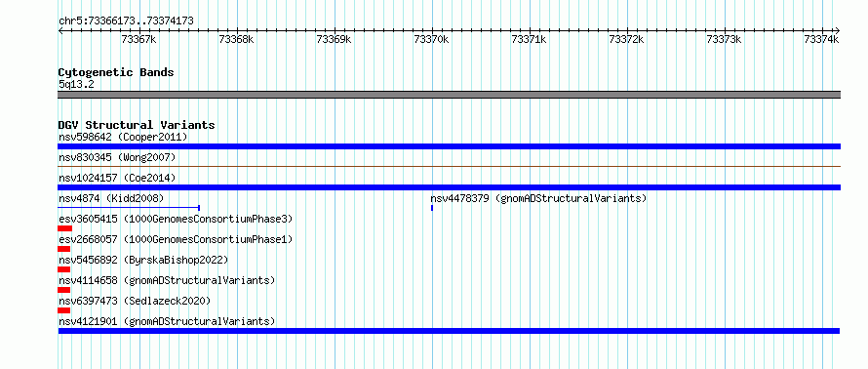Open esv2668057 (1000GenomesConsortiumPhase1) label
Screen dimensions: 868x369
pyautogui.click(x=176, y=239)
